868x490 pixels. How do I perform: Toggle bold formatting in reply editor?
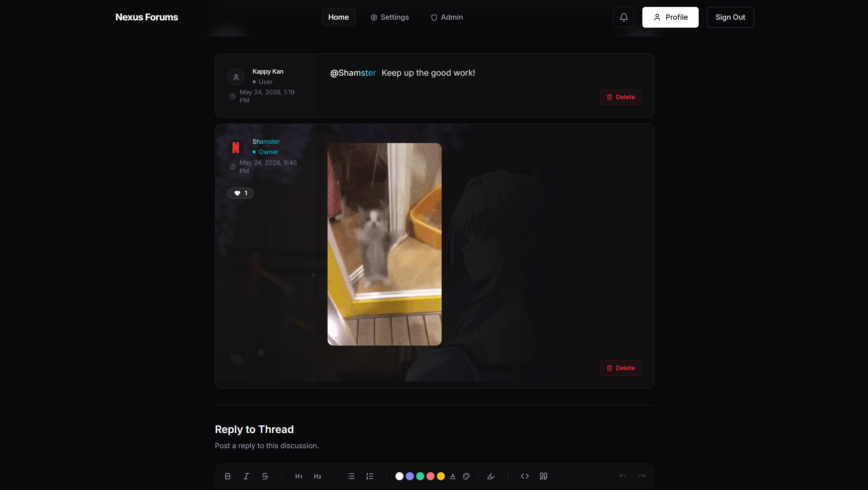pos(227,476)
